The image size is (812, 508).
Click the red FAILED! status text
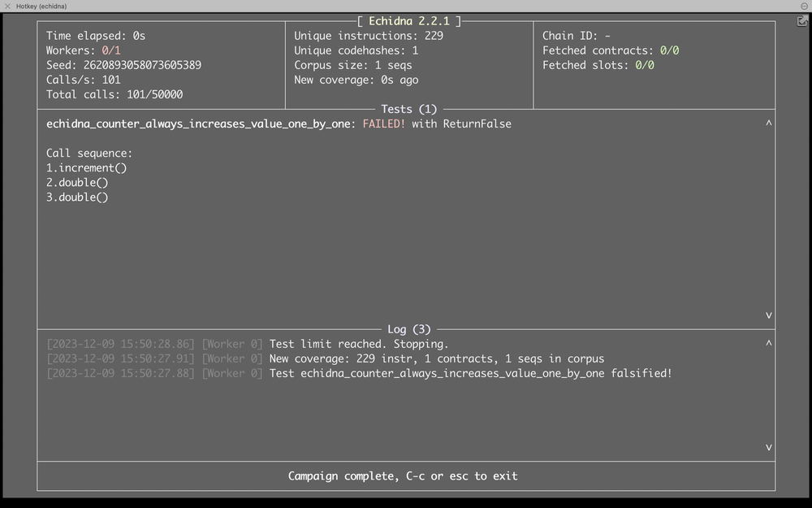click(x=384, y=124)
